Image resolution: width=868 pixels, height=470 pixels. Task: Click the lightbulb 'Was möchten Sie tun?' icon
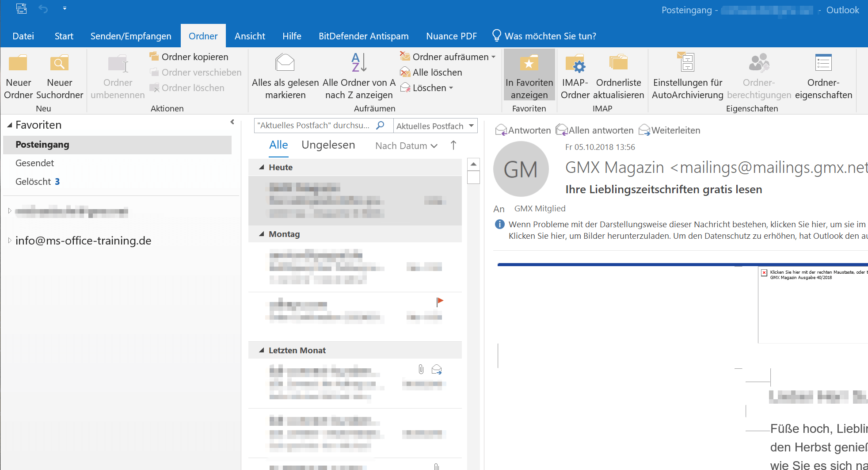click(x=496, y=35)
